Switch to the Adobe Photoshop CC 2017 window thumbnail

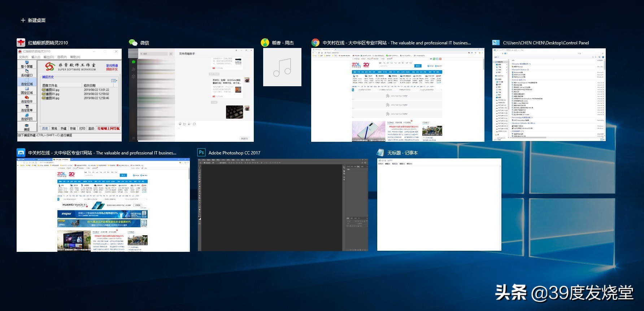coord(283,205)
